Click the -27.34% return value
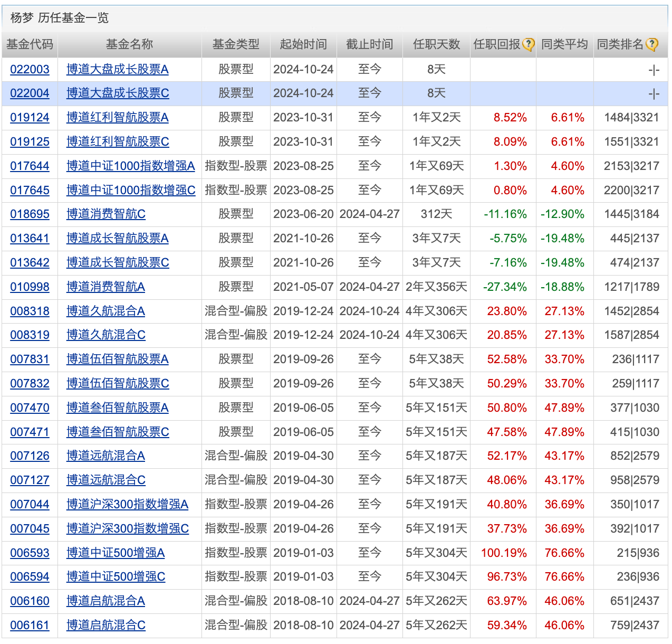Image resolution: width=672 pixels, height=644 pixels. click(x=505, y=287)
